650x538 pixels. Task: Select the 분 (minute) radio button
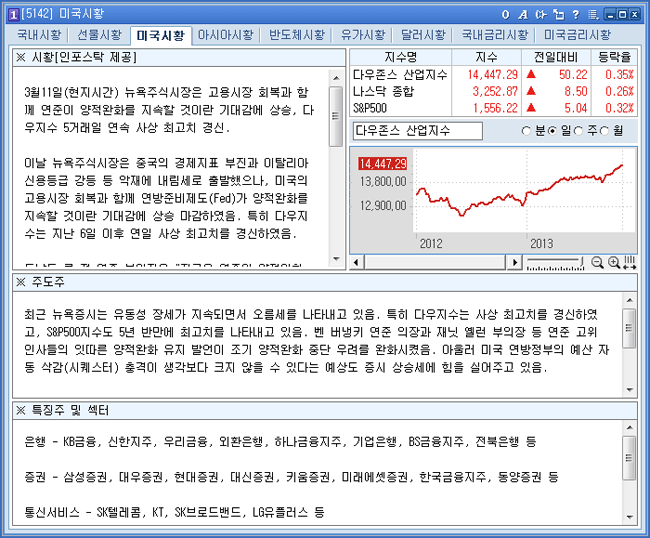[527, 131]
